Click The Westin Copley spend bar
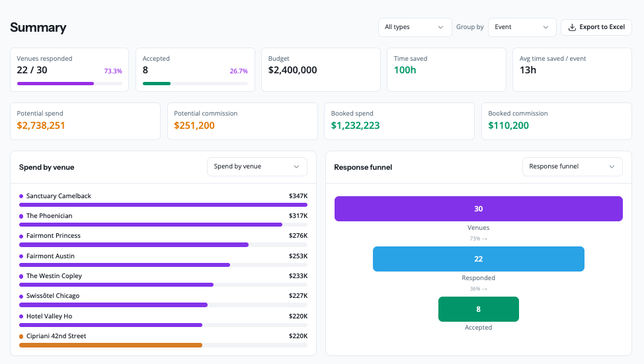The image size is (644, 364). coord(116,285)
